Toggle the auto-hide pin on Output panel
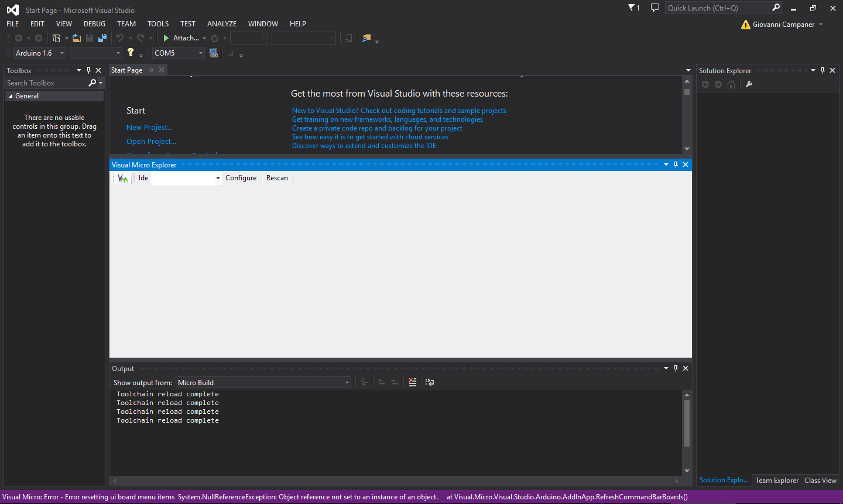The image size is (843, 504). pyautogui.click(x=676, y=368)
